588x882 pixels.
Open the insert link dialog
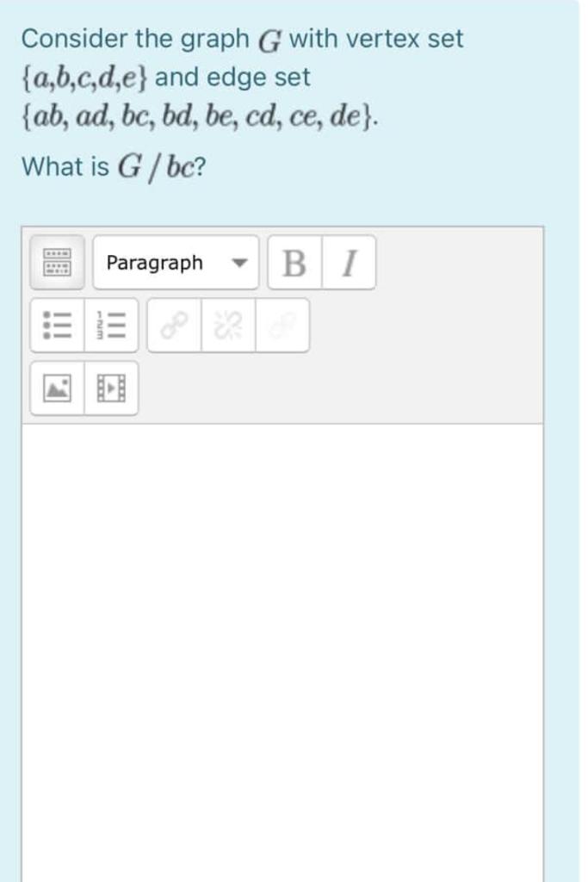pos(174,326)
